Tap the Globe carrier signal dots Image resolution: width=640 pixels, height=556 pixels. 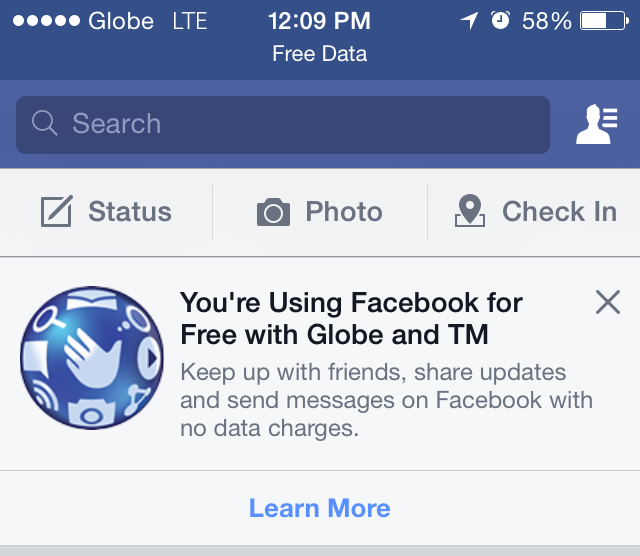click(x=44, y=20)
